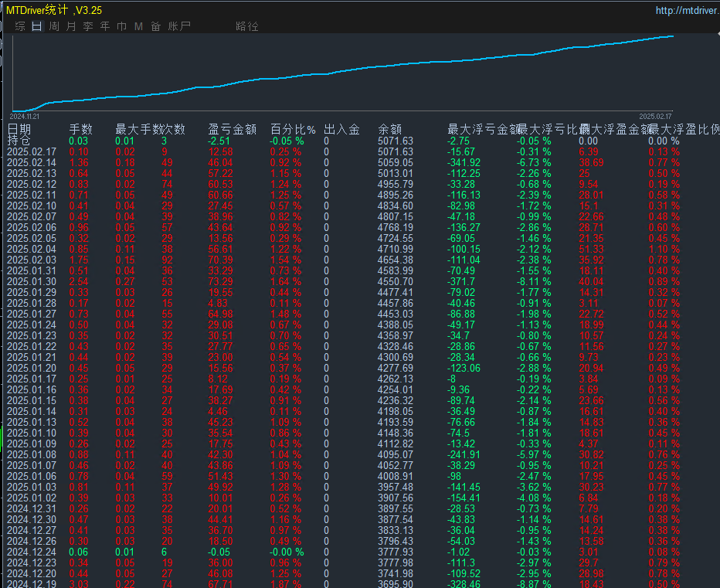Open the 月 monthly statistics icon
Screen dimensions: 720x588
pyautogui.click(x=70, y=25)
